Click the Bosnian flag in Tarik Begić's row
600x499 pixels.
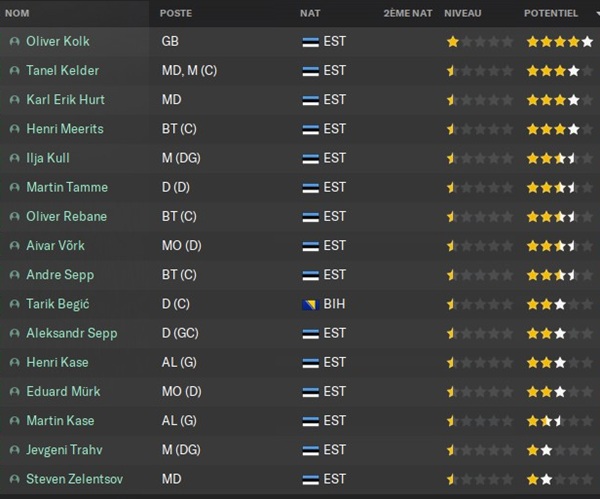[x=309, y=304]
